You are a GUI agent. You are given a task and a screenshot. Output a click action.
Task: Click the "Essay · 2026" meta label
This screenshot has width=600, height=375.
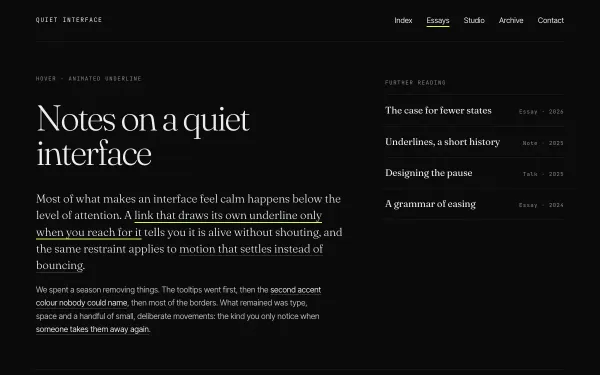pyautogui.click(x=541, y=112)
